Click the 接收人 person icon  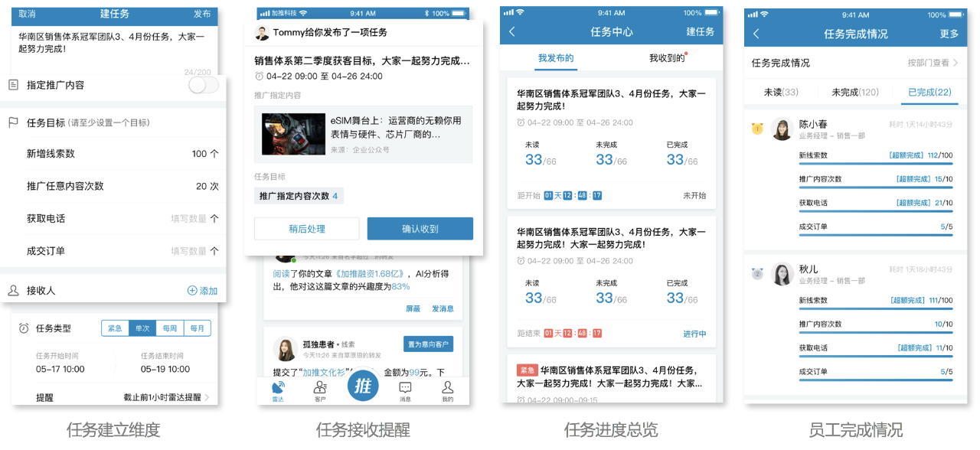[x=13, y=290]
